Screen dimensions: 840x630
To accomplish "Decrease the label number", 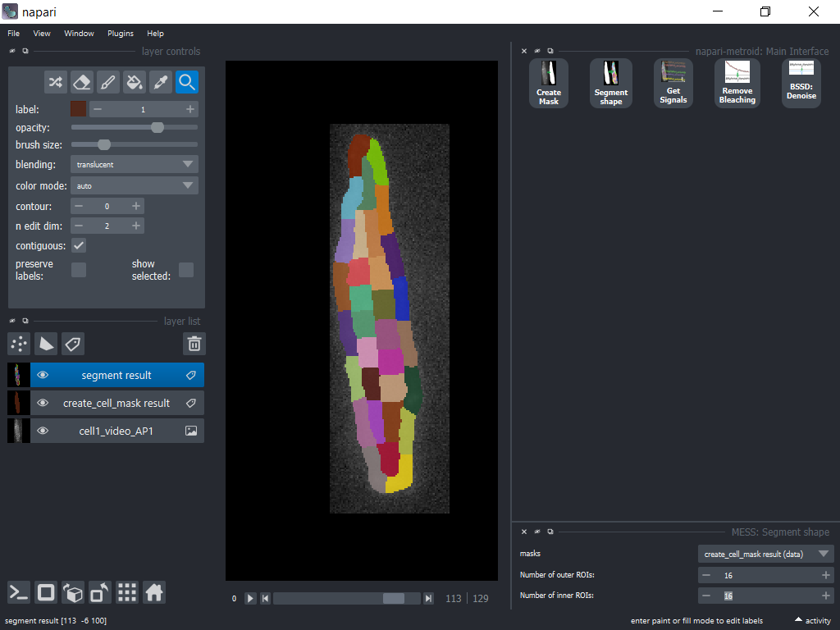I will coord(97,109).
